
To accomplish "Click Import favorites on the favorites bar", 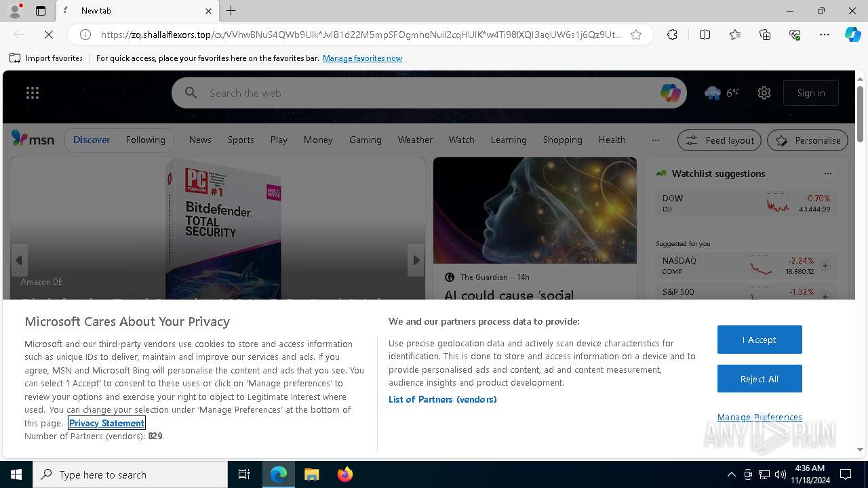I will (46, 58).
